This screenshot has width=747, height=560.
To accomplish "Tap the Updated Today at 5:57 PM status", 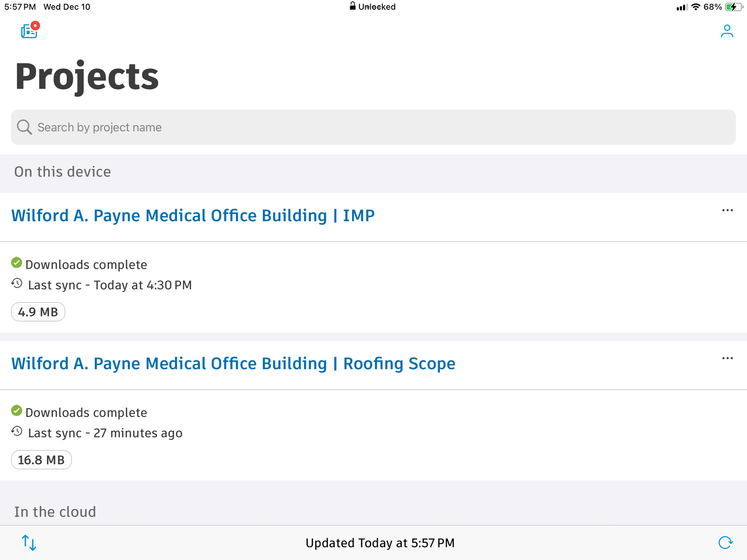I will coord(380,543).
